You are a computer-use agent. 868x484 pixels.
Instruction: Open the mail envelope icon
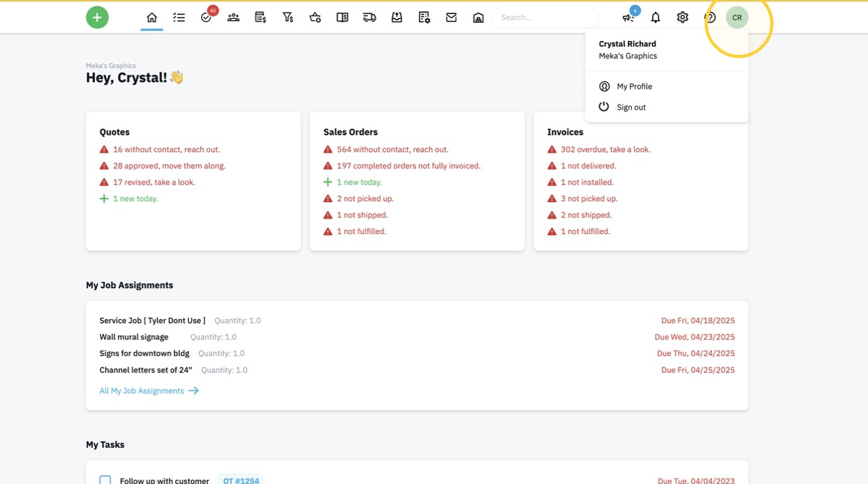pos(451,18)
